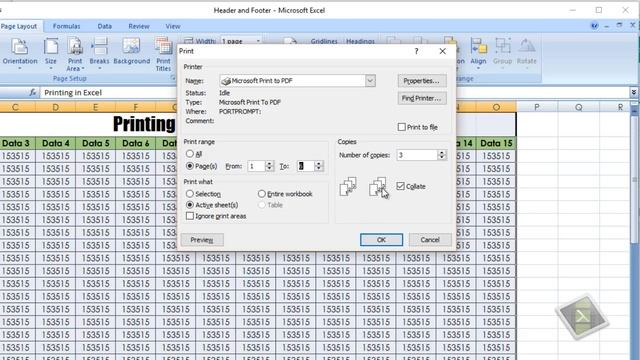This screenshot has width=640, height=360.
Task: Open the Align objects menu
Action: (x=478, y=53)
